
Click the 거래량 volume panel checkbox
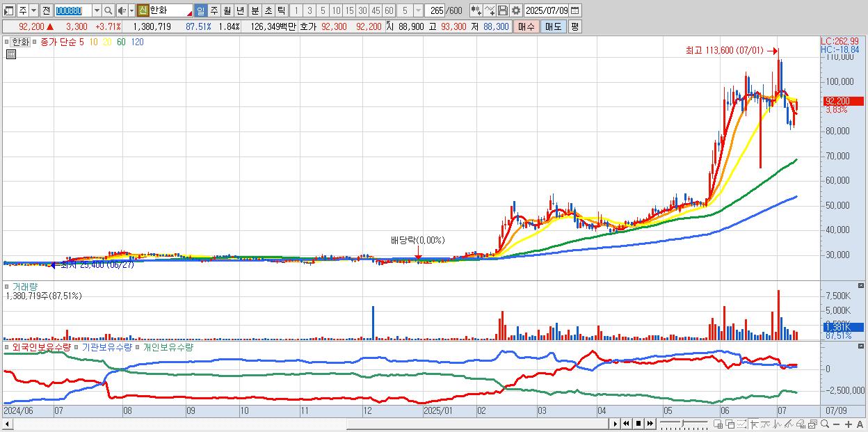point(7,286)
